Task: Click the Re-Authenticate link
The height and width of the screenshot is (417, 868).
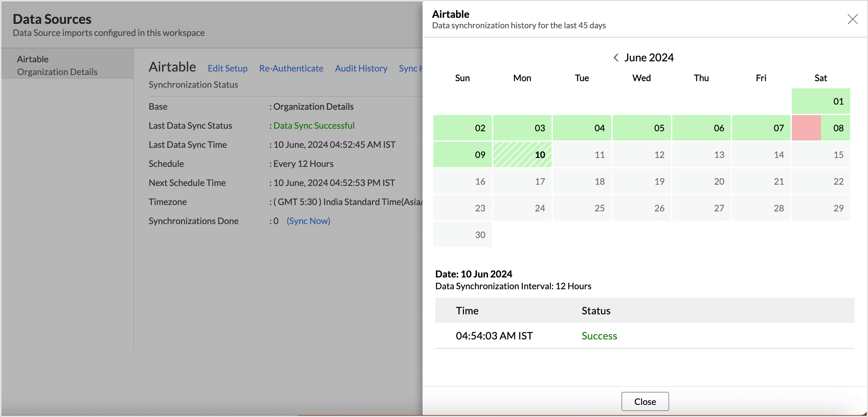Action: 291,68
